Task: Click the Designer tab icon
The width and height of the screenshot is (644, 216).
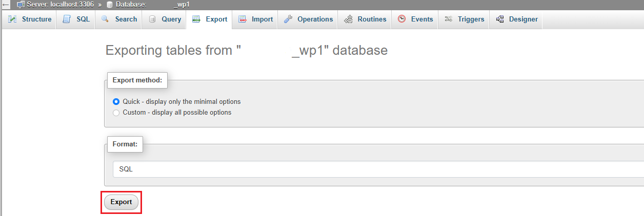Action: [500, 19]
